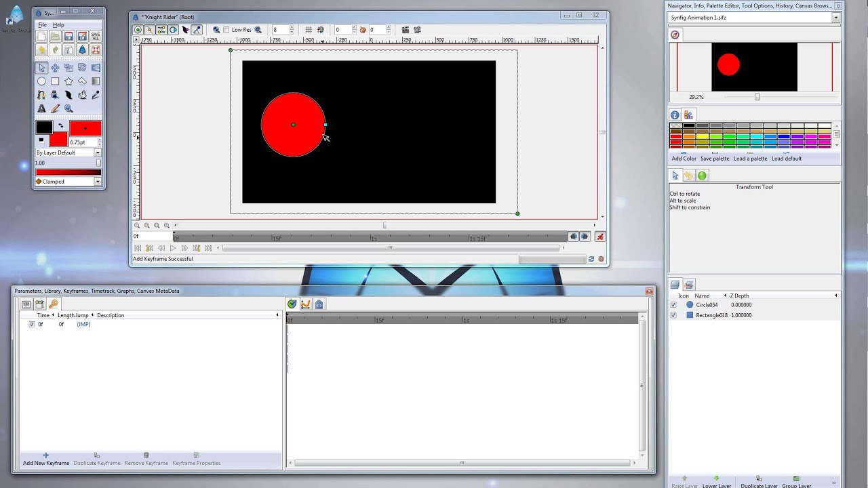Click the current time 0f field

(x=152, y=237)
